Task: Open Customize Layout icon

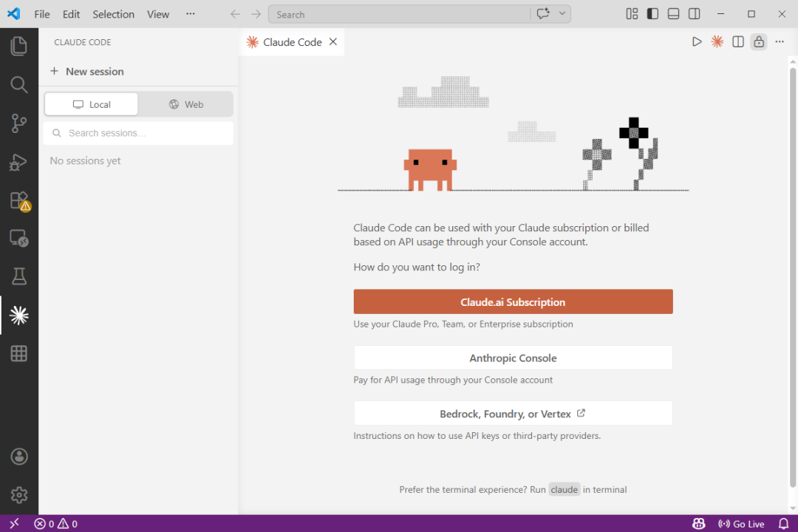Action: point(632,14)
